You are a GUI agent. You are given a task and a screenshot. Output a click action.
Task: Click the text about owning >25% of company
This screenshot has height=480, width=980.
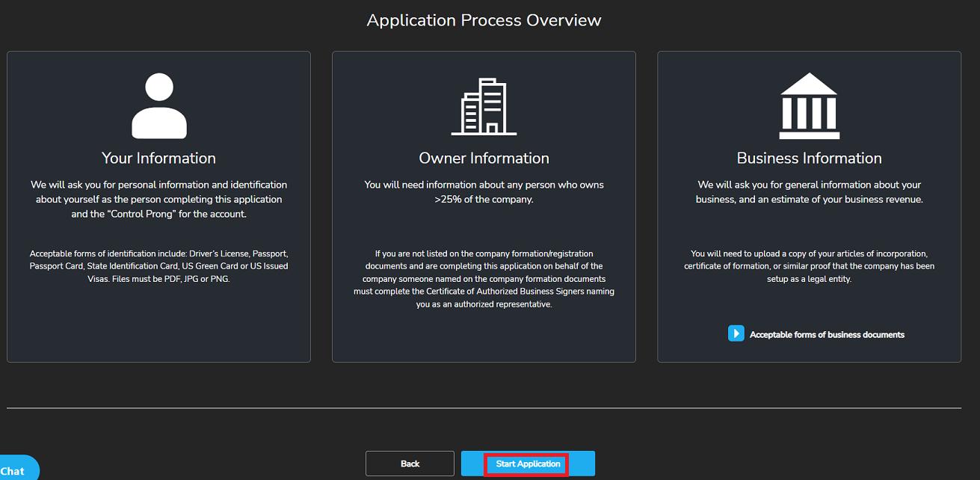tap(484, 191)
